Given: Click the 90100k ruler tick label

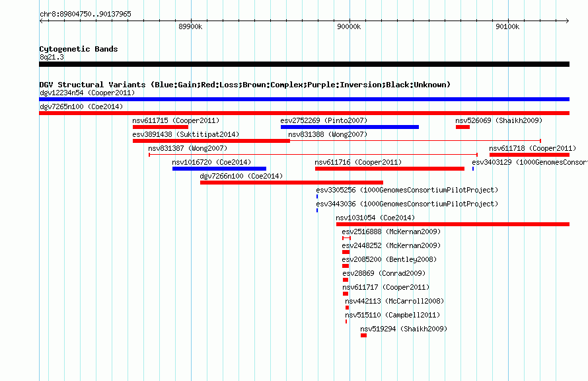Looking at the screenshot, I should click(508, 26).
